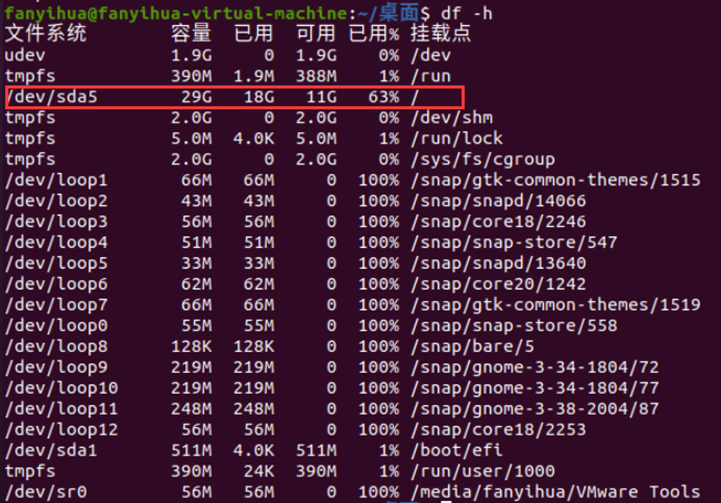Click the '已用%' column header
The image size is (721, 503).
pyautogui.click(x=374, y=34)
